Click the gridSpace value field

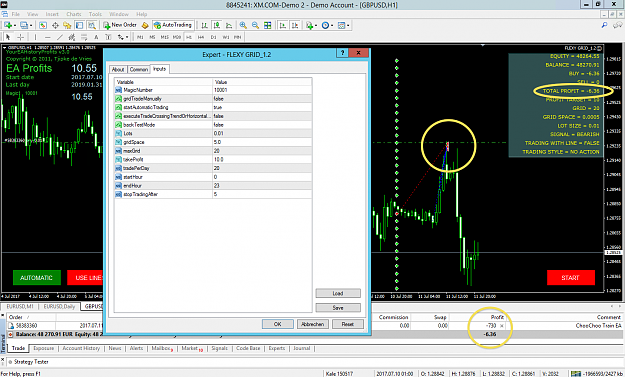(x=262, y=142)
